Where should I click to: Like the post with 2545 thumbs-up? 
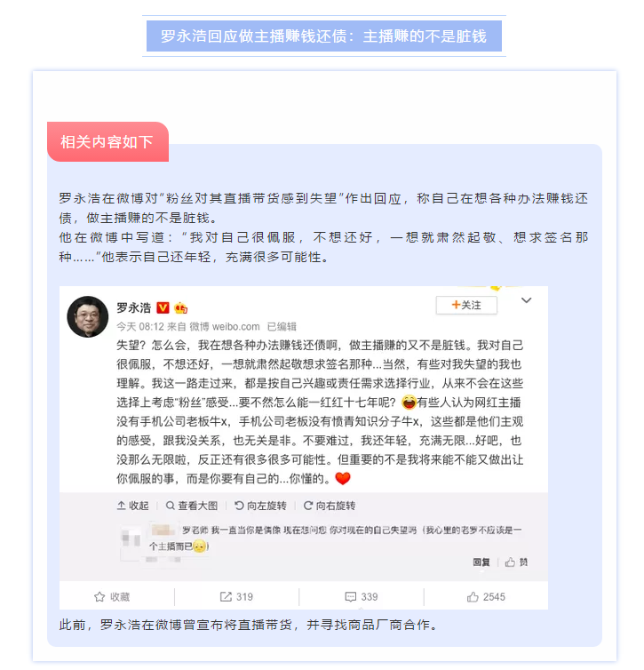pos(486,597)
